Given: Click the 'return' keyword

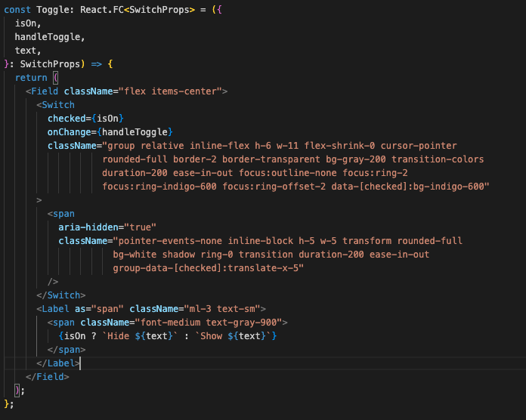Looking at the screenshot, I should pyautogui.click(x=31, y=78).
